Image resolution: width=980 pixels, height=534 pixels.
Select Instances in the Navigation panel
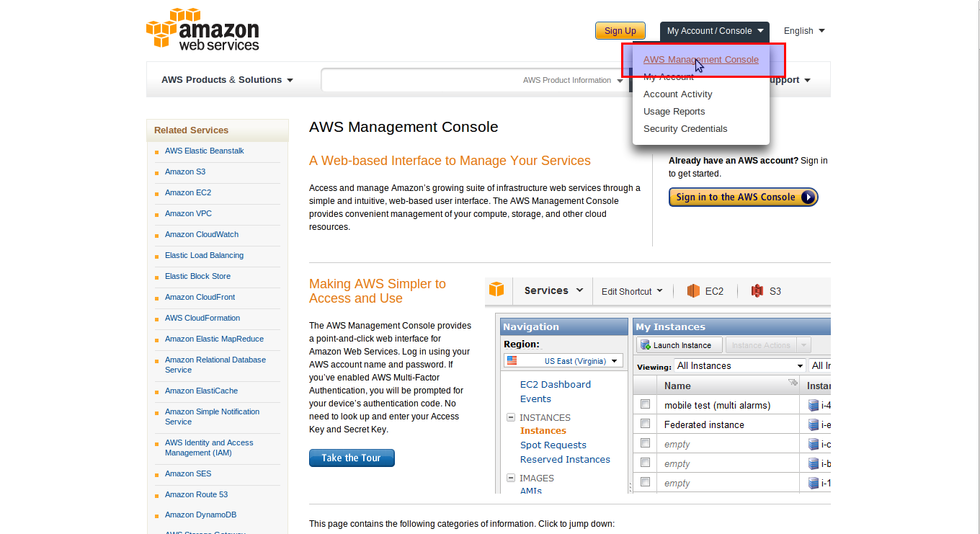pos(543,430)
